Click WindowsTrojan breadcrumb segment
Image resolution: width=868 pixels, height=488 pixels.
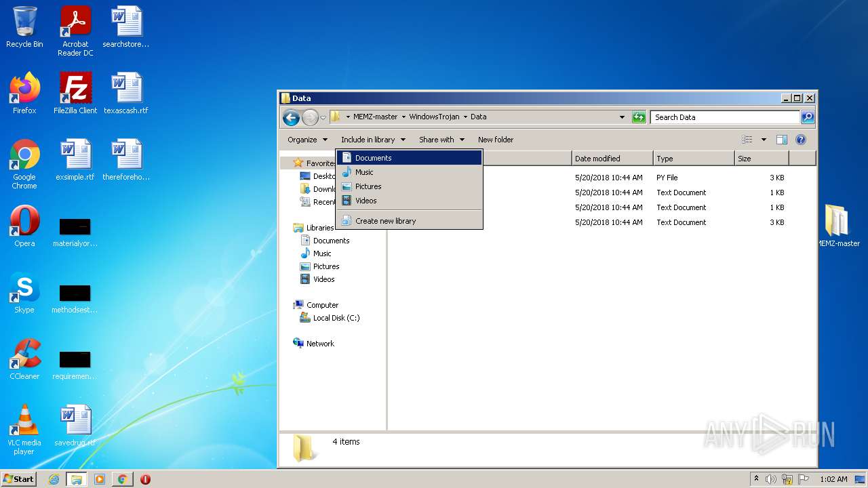(x=434, y=117)
